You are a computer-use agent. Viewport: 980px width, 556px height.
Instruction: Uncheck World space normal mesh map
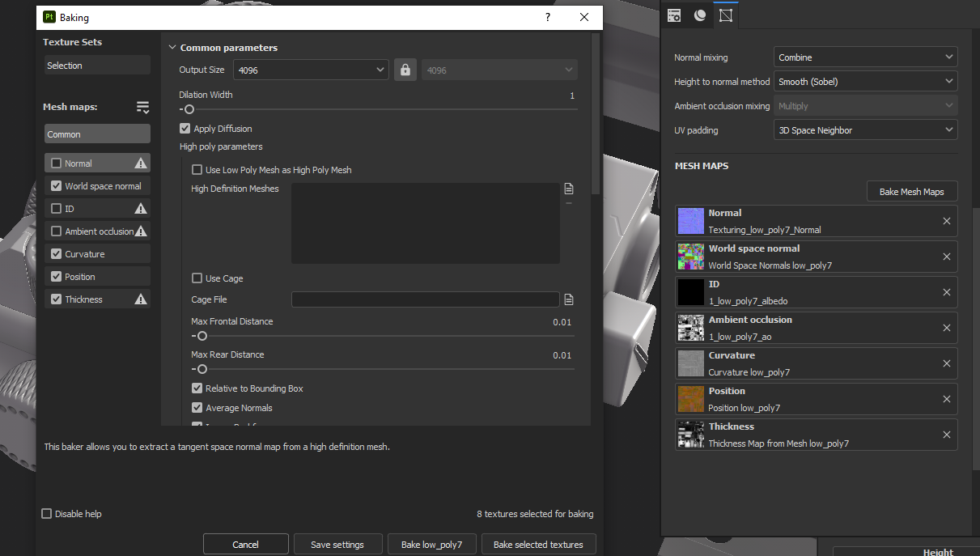tap(56, 186)
